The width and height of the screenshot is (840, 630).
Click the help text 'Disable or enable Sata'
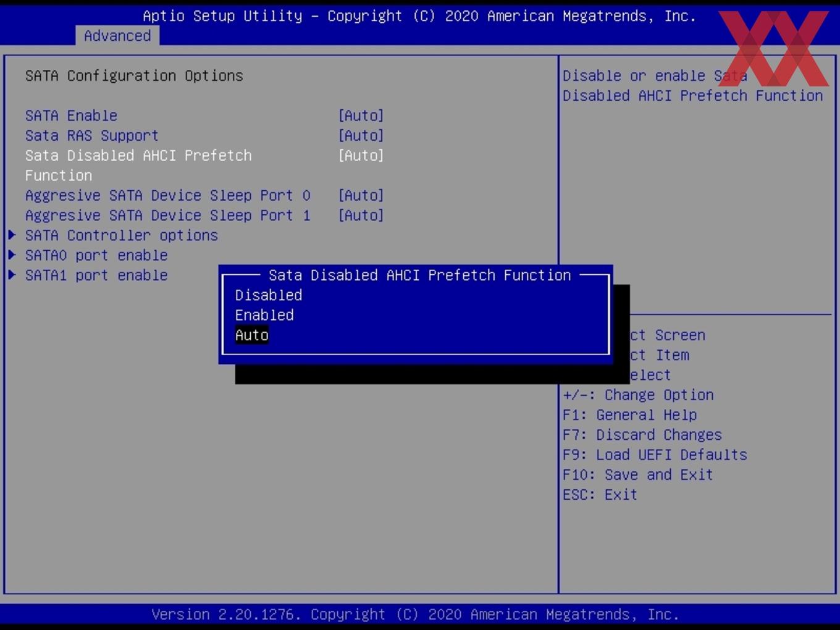tap(655, 75)
